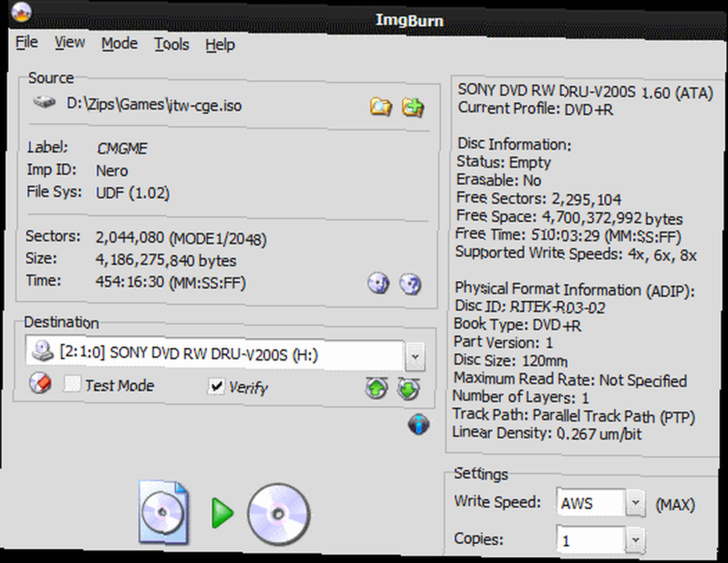This screenshot has height=563, width=728.
Task: Click the Status: Empty line
Action: [503, 162]
